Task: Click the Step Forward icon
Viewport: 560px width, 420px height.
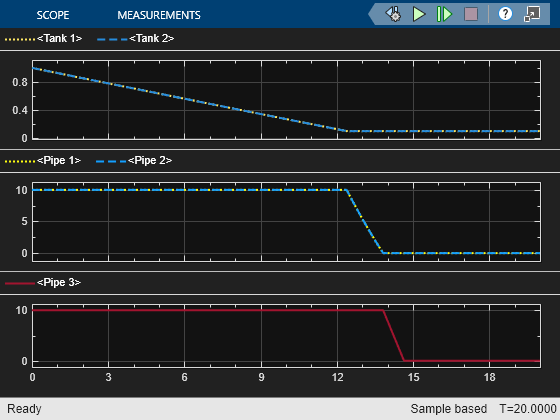Action: click(444, 14)
